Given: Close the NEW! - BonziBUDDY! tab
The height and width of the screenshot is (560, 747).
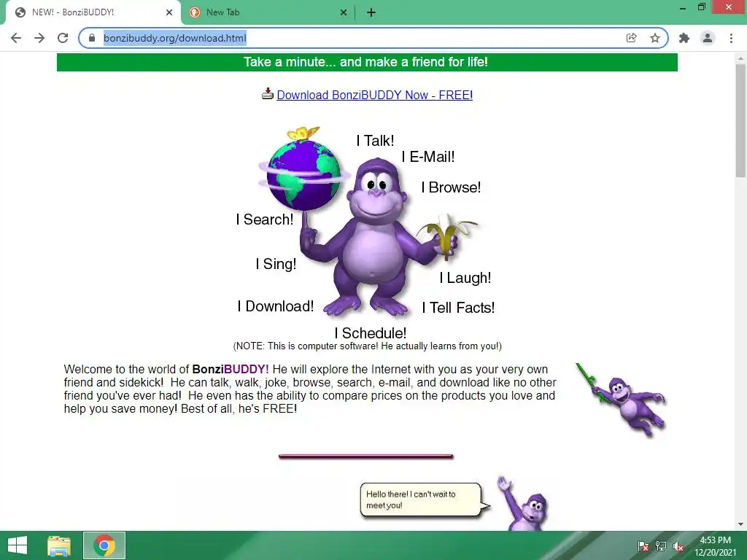Looking at the screenshot, I should point(169,12).
